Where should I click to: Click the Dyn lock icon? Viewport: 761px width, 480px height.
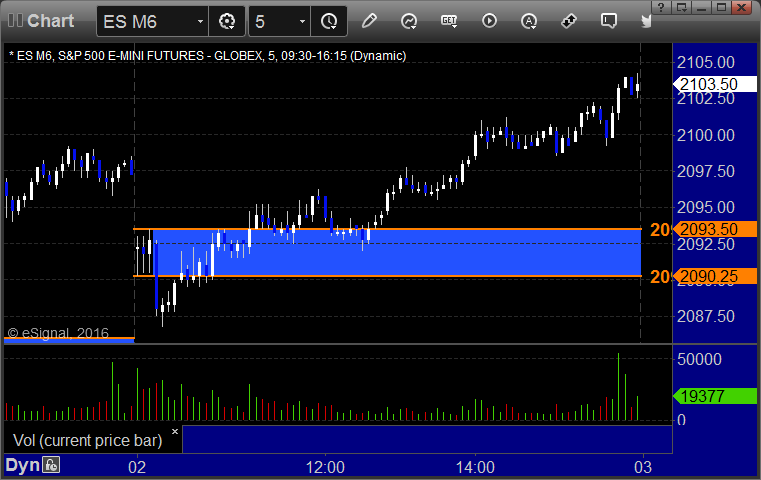point(51,465)
